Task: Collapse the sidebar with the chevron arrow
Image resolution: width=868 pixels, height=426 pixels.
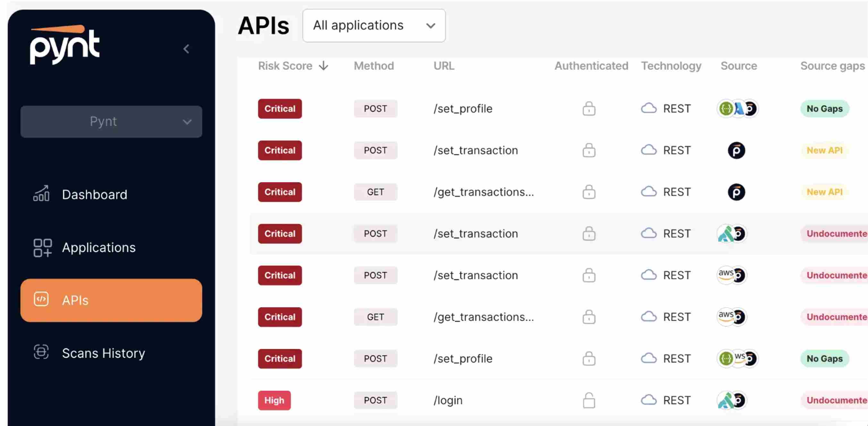Action: [187, 49]
